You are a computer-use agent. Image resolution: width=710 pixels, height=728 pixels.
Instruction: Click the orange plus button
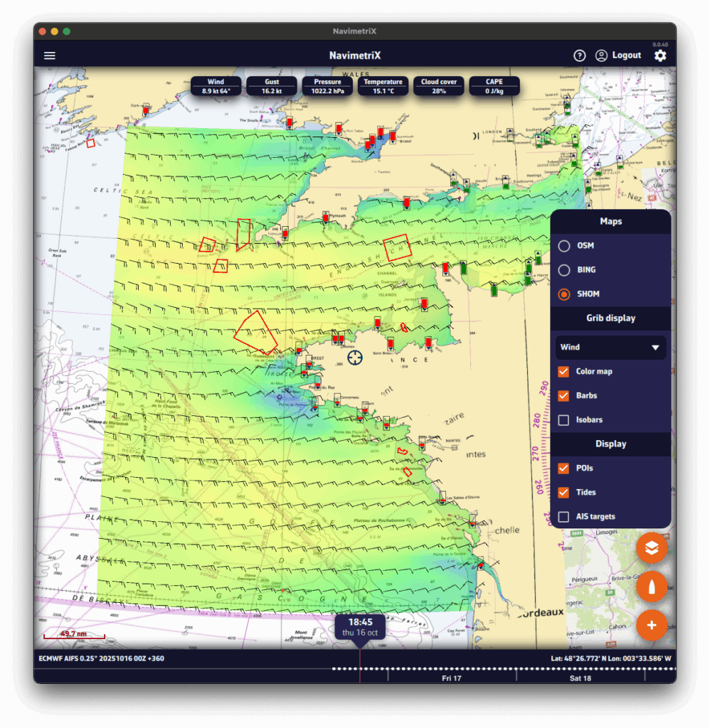click(652, 626)
